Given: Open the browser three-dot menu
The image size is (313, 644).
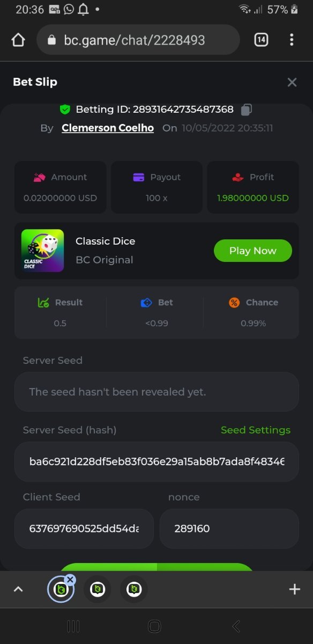Looking at the screenshot, I should [x=292, y=40].
